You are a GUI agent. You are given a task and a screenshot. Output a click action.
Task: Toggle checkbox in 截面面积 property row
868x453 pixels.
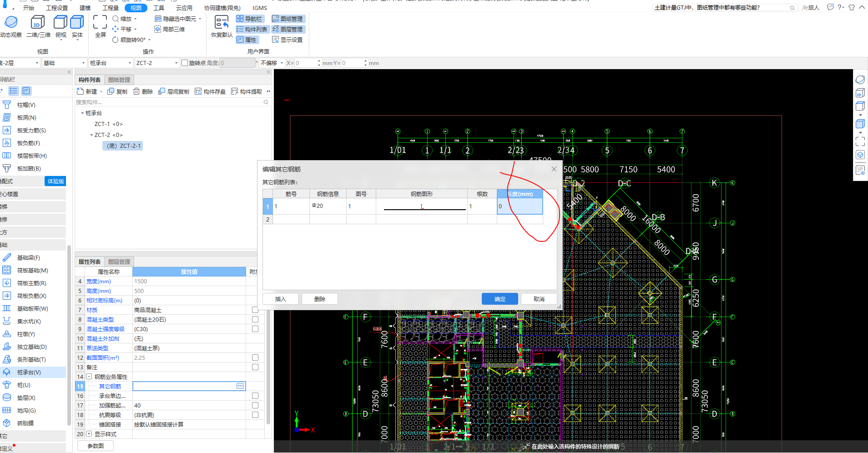click(x=255, y=357)
